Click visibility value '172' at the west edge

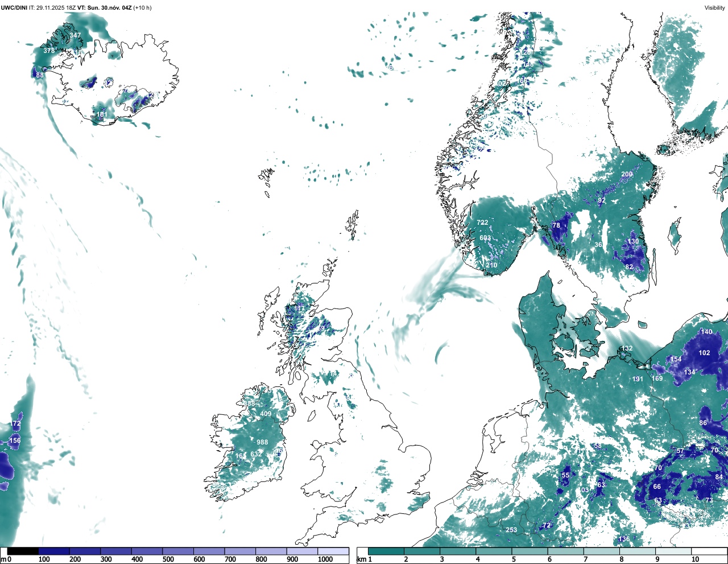tap(15, 423)
